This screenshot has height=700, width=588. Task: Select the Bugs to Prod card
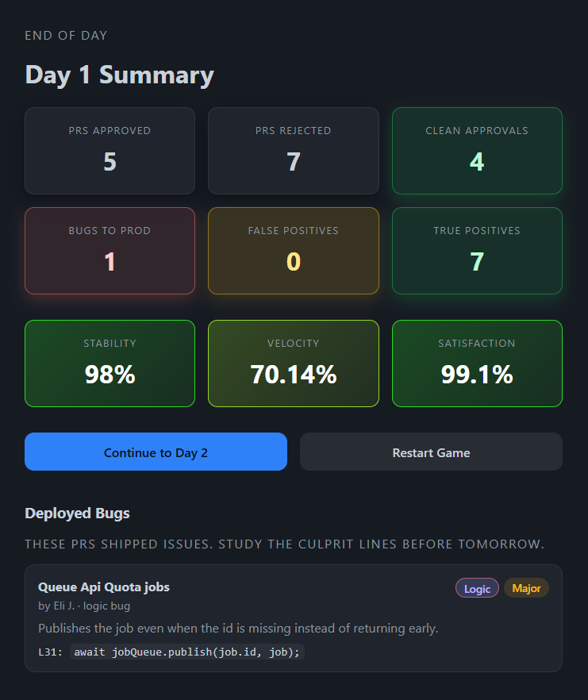(x=110, y=251)
